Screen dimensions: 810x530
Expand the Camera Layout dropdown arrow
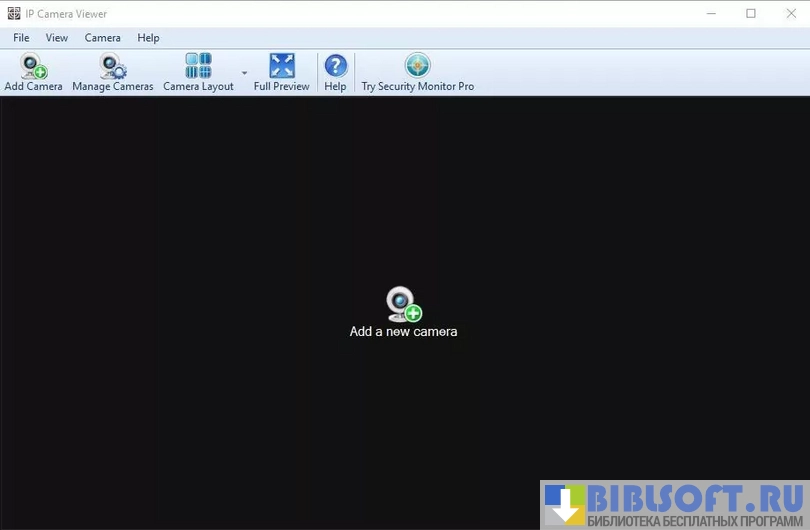pyautogui.click(x=244, y=73)
